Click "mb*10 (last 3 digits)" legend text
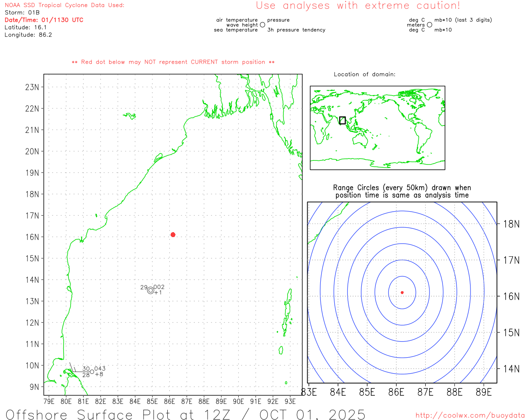The width and height of the screenshot is (525, 420). [x=463, y=20]
